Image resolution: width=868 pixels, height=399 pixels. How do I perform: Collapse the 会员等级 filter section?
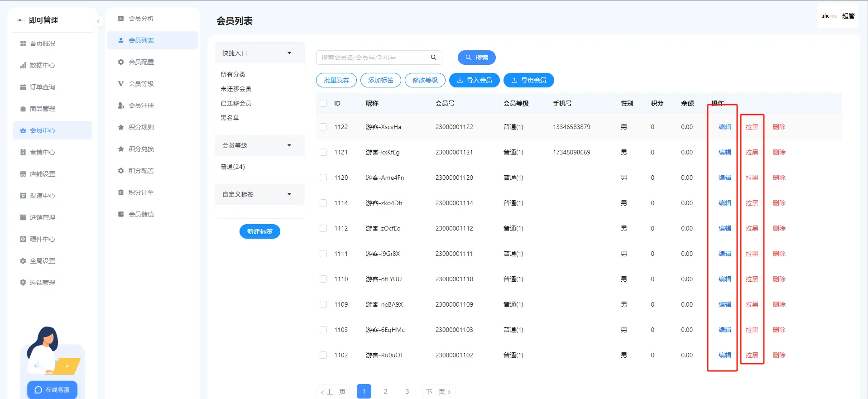click(x=289, y=145)
